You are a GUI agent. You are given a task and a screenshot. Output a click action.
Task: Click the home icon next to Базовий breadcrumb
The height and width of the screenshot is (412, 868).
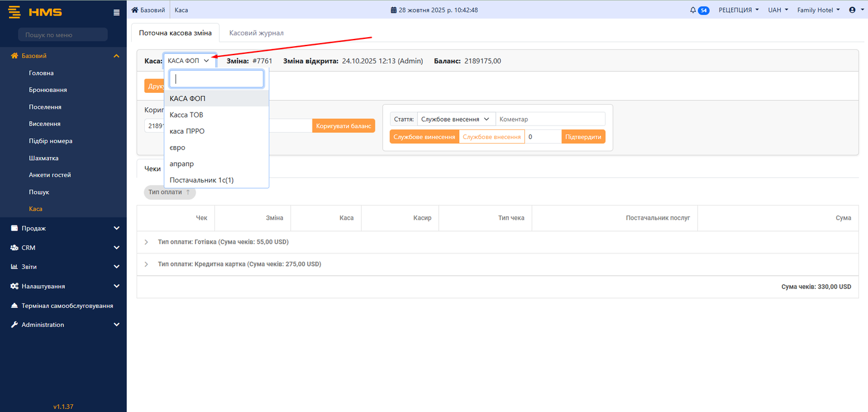click(x=135, y=10)
